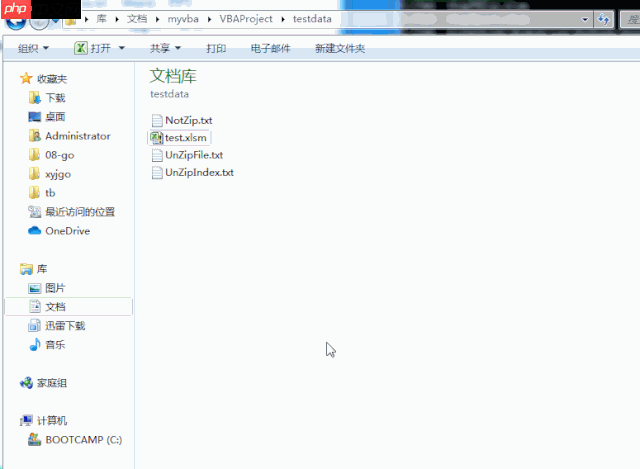The height and width of the screenshot is (469, 640).
Task: Expand the arrow after myvba breadcrumb
Action: [x=209, y=19]
